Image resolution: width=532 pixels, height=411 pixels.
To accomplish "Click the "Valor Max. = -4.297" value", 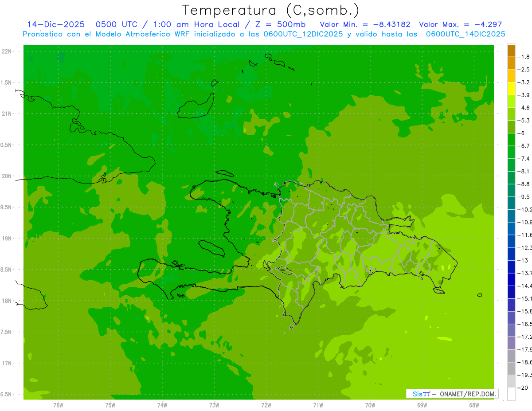I will tap(460, 24).
